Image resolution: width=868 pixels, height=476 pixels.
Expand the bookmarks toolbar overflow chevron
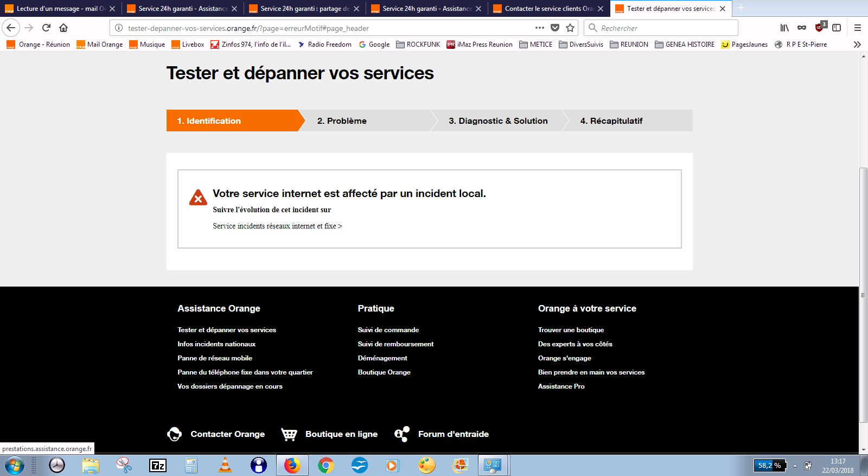(x=857, y=45)
